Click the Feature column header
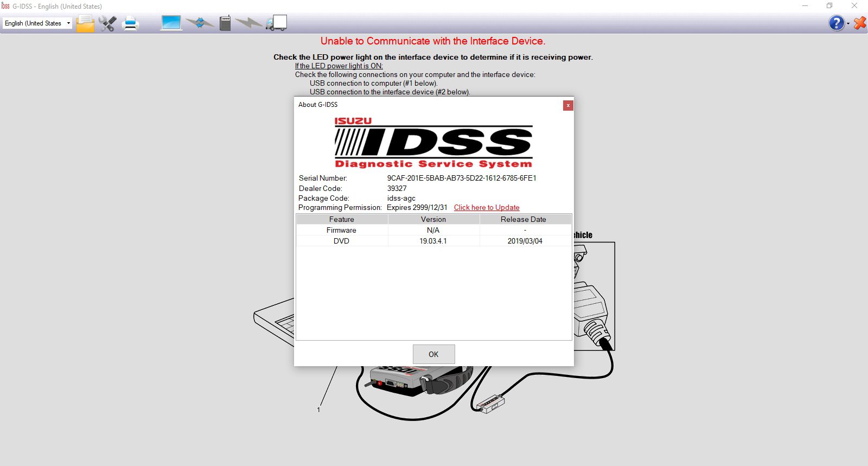 (x=342, y=219)
